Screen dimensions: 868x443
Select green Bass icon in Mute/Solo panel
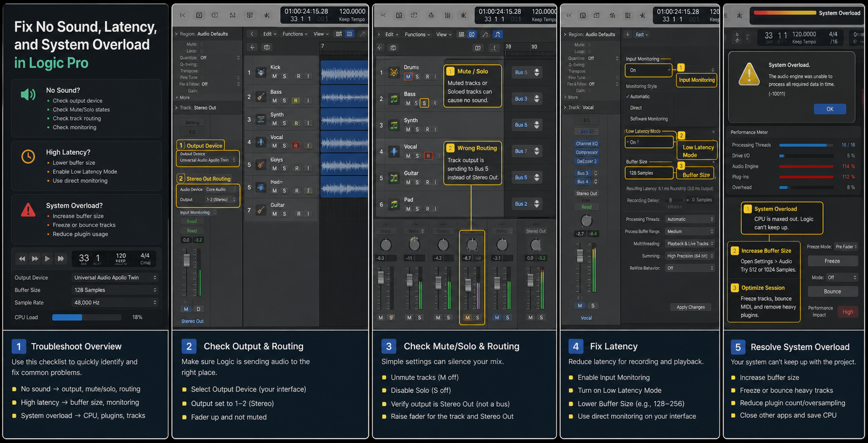coord(394,99)
